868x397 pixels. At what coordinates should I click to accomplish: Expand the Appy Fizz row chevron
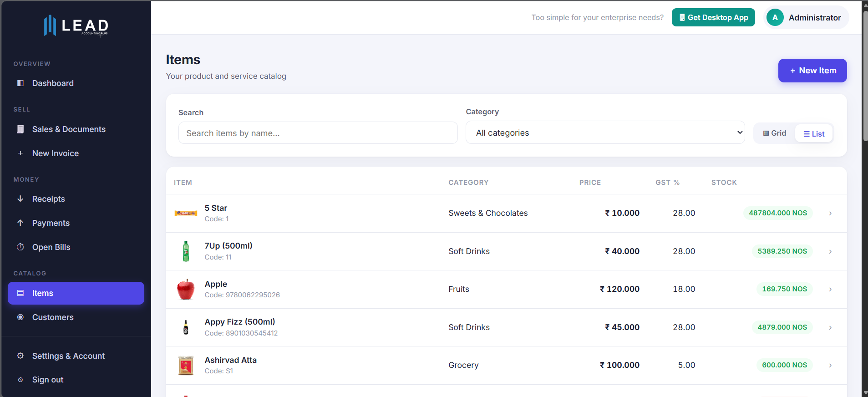pos(830,327)
